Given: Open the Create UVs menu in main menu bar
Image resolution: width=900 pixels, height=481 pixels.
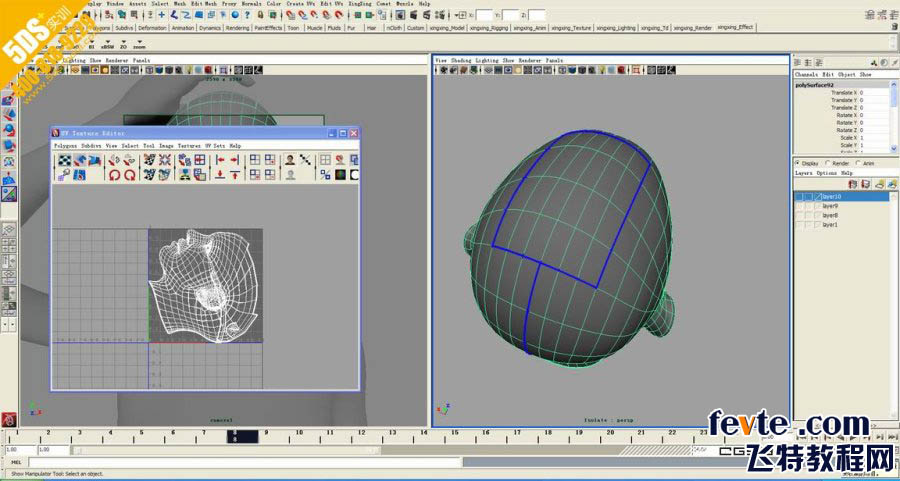Looking at the screenshot, I should click(298, 4).
